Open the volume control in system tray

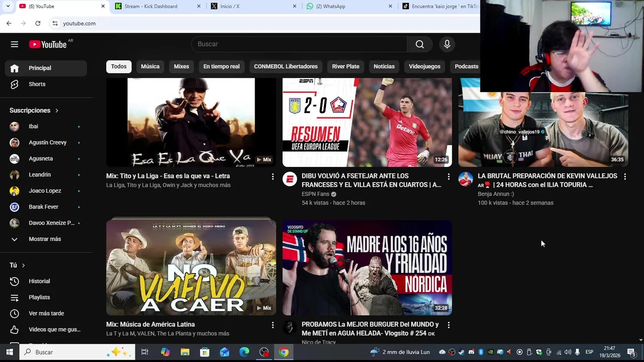point(568,352)
